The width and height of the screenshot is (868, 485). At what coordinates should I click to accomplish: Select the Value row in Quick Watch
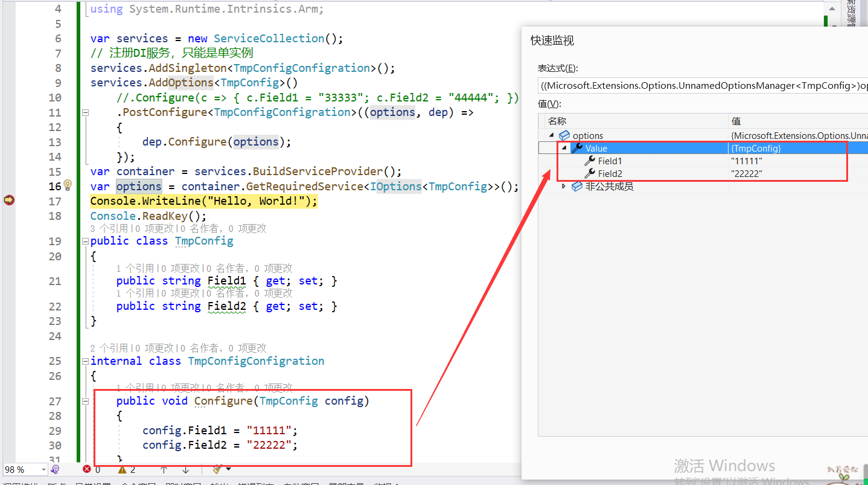point(703,148)
